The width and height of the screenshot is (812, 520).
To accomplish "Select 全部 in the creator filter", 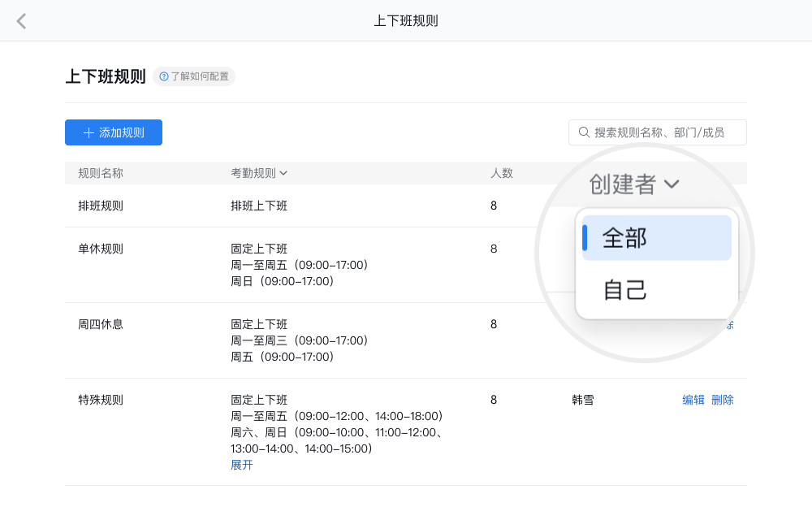I will pyautogui.click(x=656, y=238).
